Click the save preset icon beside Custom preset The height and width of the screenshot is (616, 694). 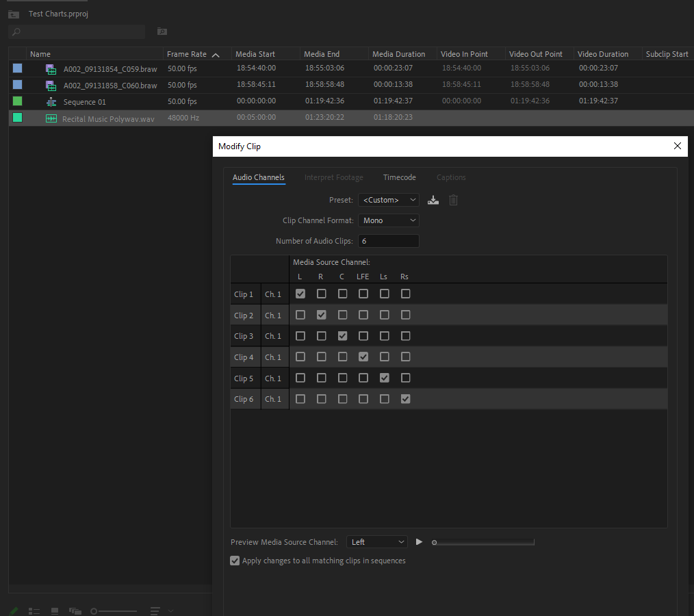pyautogui.click(x=433, y=200)
